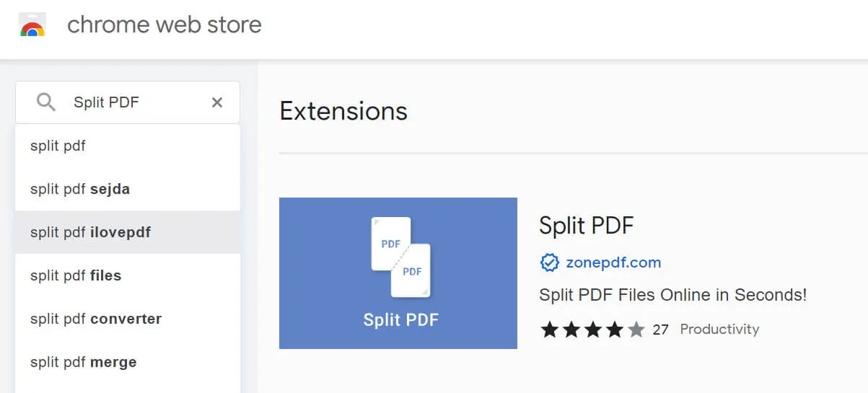Choose the 'split pdf merge' suggestion
The height and width of the screenshot is (393, 868).
coord(83,362)
